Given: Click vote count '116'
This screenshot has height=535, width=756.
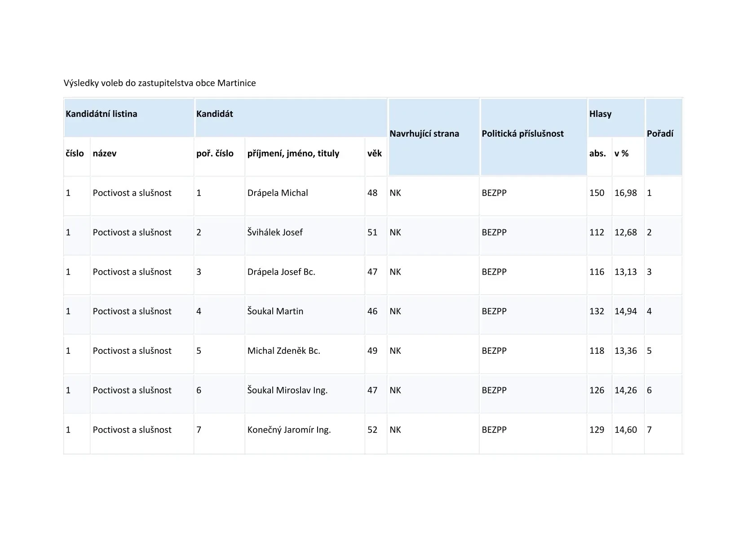Looking at the screenshot, I should point(597,272).
